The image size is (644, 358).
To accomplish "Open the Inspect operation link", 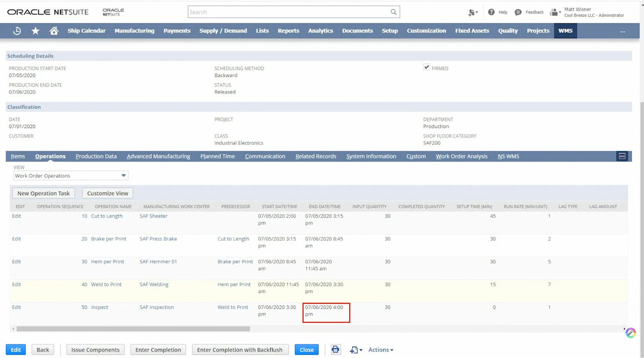I will coord(100,307).
